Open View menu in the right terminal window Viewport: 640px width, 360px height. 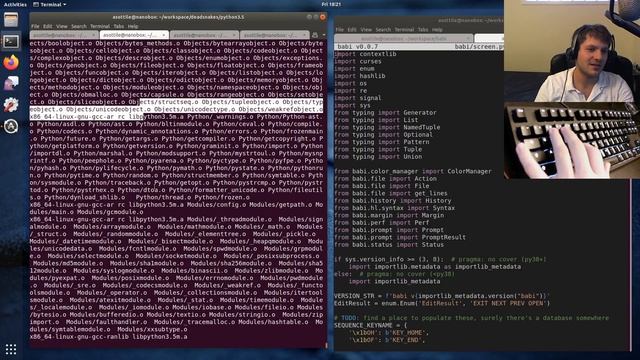(x=366, y=29)
